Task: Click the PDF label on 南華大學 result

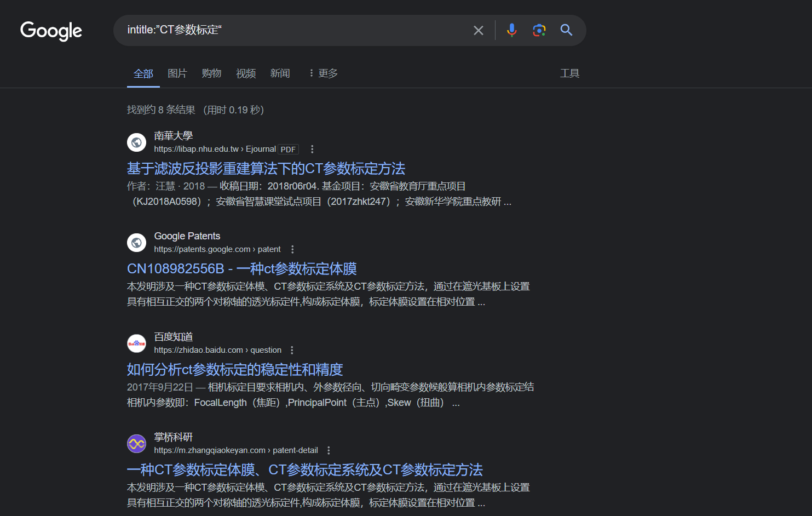Action: (288, 150)
